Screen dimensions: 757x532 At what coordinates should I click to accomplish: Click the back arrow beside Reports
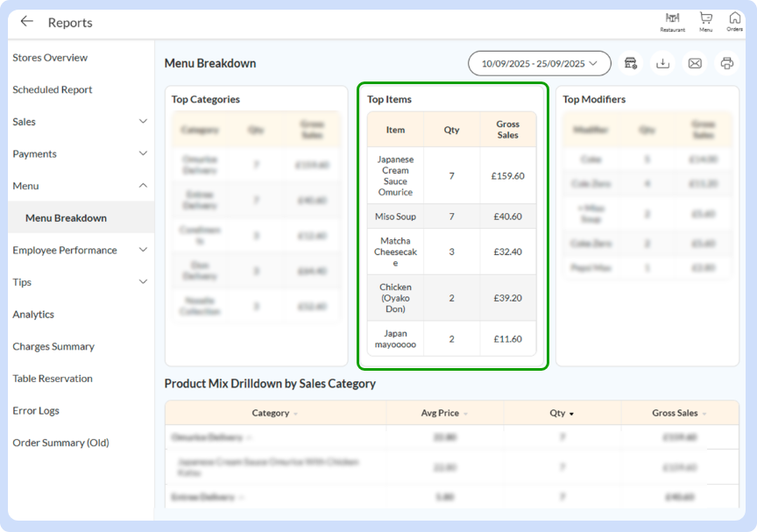tap(26, 22)
